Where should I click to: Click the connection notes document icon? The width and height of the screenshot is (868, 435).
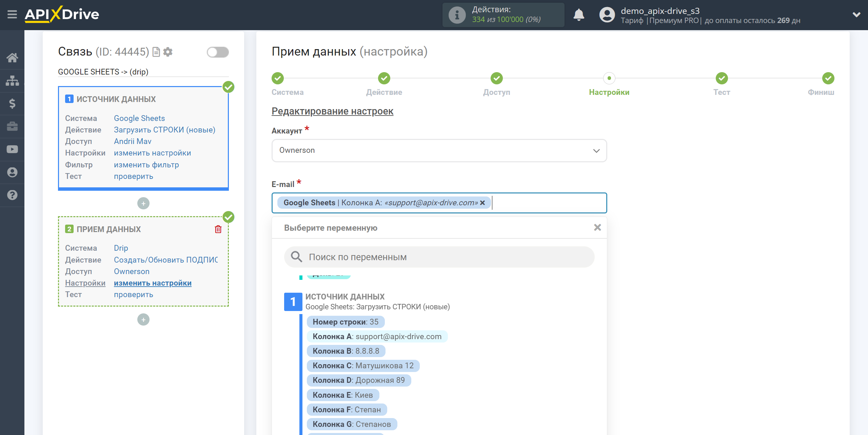click(x=156, y=52)
